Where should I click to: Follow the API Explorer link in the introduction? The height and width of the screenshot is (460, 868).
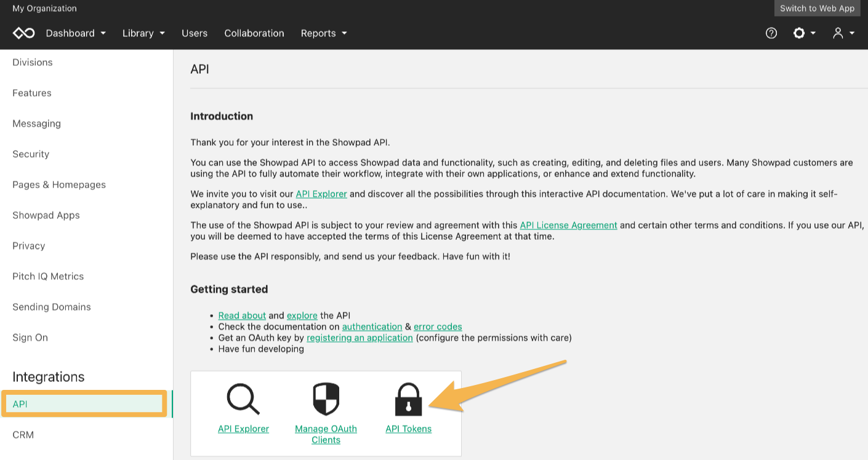click(321, 194)
